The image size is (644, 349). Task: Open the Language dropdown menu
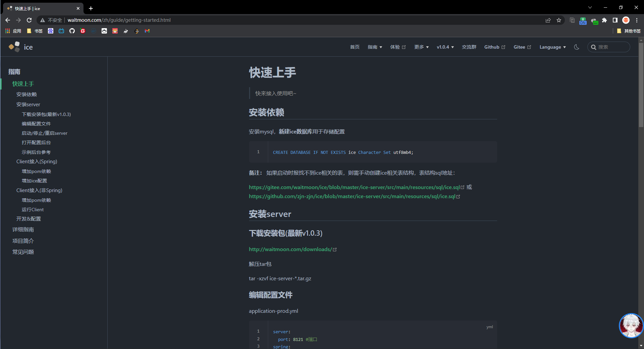point(552,47)
